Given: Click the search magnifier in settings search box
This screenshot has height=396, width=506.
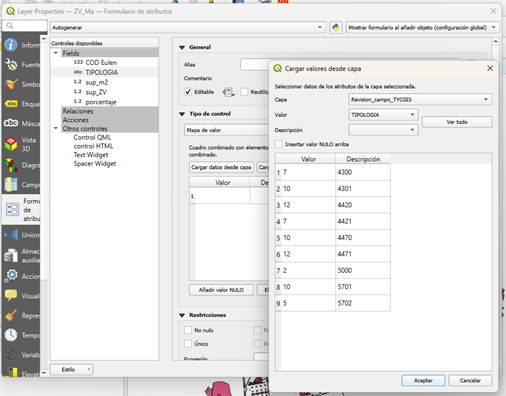Looking at the screenshot, I should pyautogui.click(x=10, y=26).
